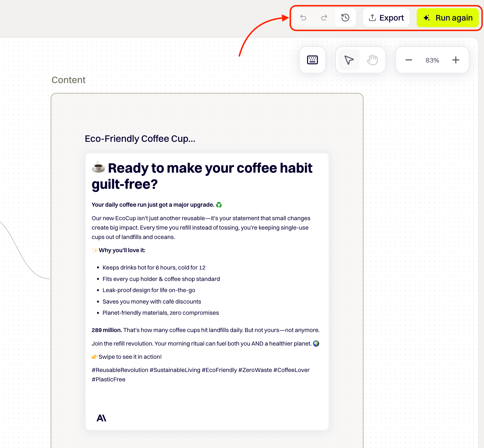
Task: Click the Export button
Action: [386, 18]
